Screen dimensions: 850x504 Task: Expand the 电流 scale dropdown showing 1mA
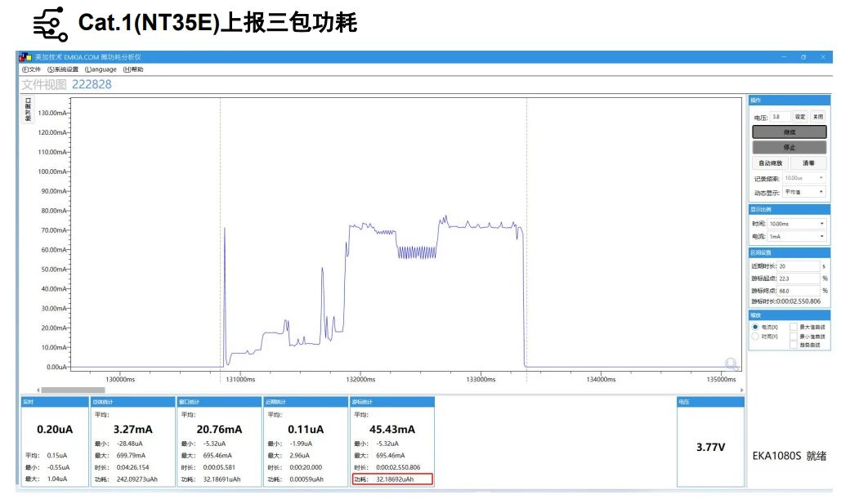pyautogui.click(x=798, y=236)
